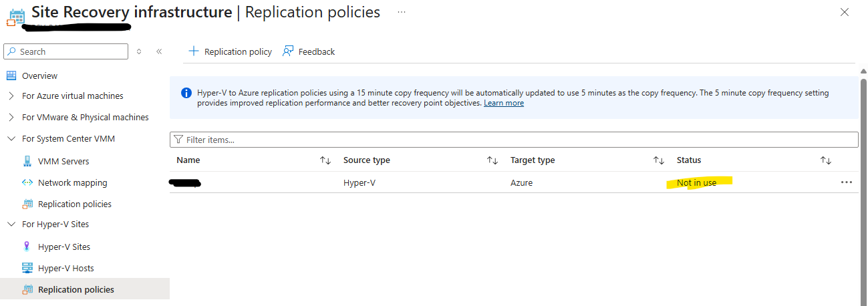The width and height of the screenshot is (868, 306).
Task: Click the Name column header
Action: pos(188,160)
